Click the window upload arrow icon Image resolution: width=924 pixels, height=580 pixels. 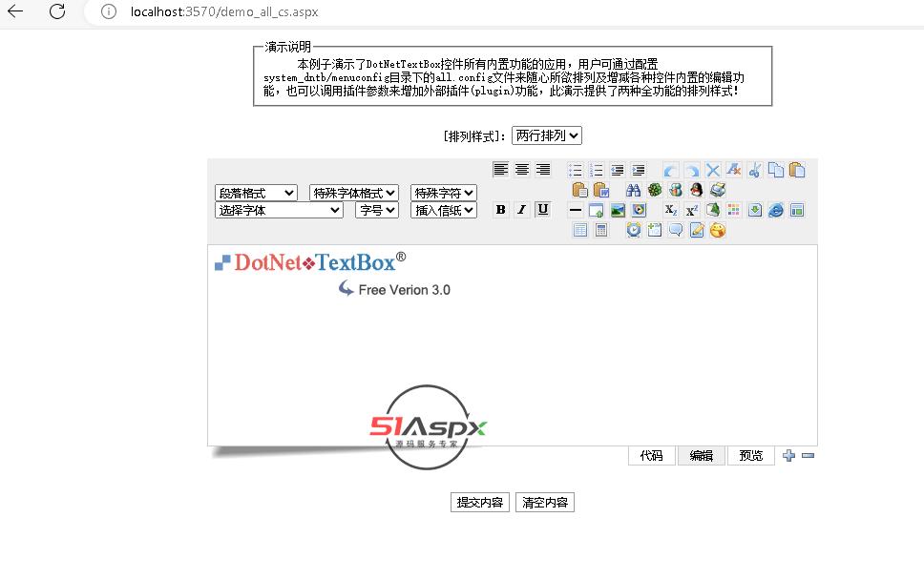[597, 210]
